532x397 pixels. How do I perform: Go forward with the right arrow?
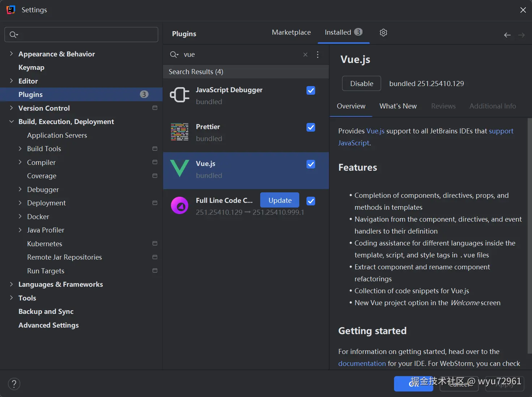(521, 35)
